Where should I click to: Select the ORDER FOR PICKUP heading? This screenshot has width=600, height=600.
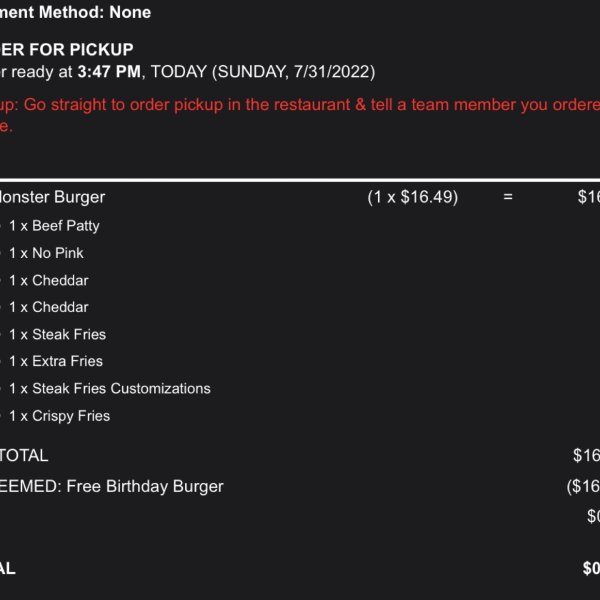67,49
